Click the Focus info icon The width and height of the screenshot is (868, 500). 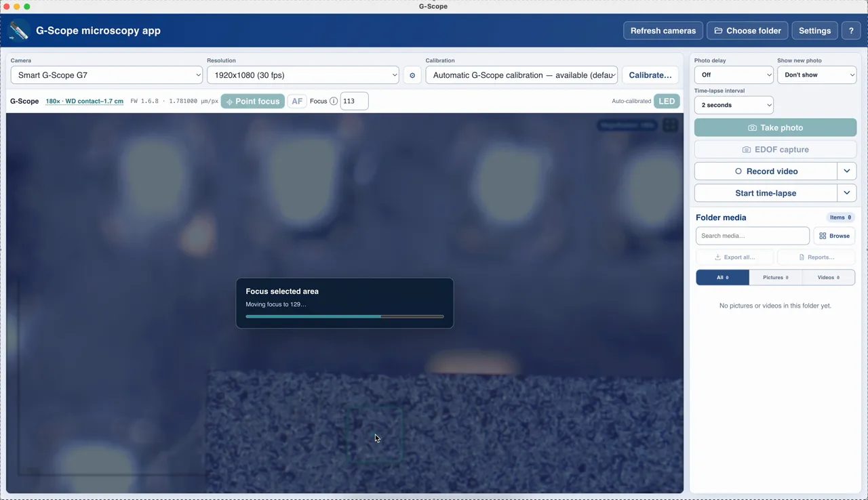[334, 102]
